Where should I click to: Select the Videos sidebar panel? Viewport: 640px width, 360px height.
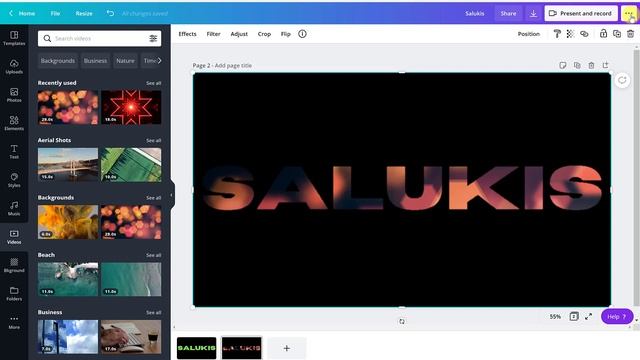(14, 237)
